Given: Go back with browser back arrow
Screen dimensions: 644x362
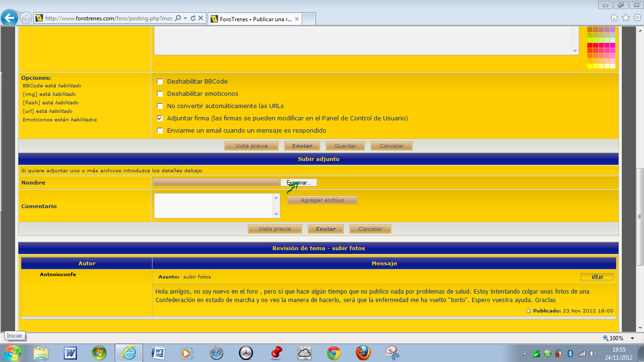Looking at the screenshot, I should pyautogui.click(x=9, y=18).
